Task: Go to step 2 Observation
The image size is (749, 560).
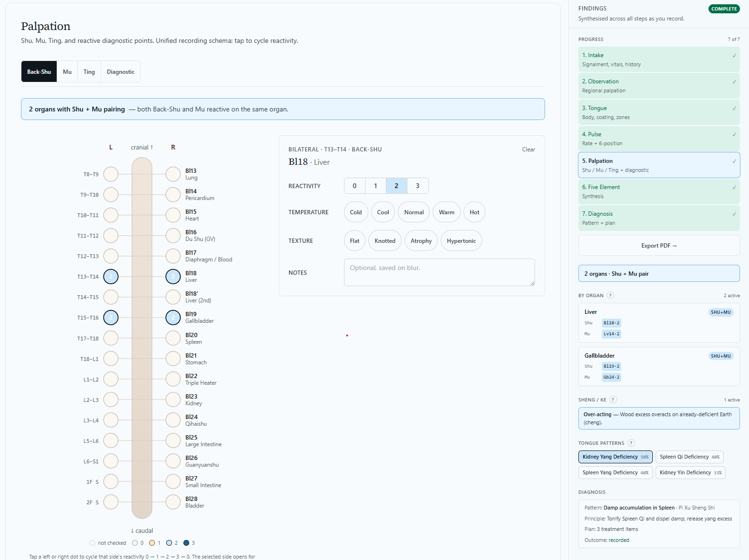Action: (659, 86)
